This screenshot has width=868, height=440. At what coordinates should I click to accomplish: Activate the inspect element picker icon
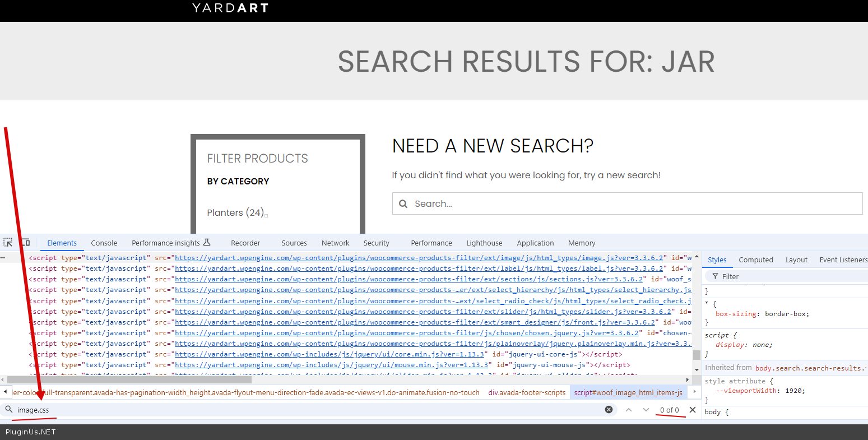pos(8,243)
